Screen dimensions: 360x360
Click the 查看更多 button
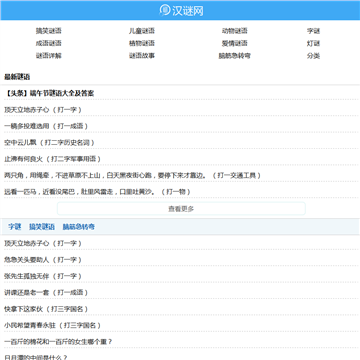(x=181, y=209)
